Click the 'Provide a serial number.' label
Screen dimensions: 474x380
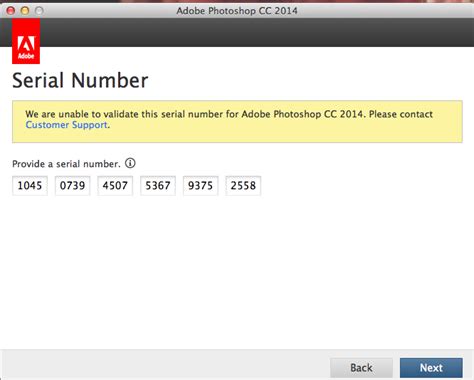pyautogui.click(x=66, y=164)
